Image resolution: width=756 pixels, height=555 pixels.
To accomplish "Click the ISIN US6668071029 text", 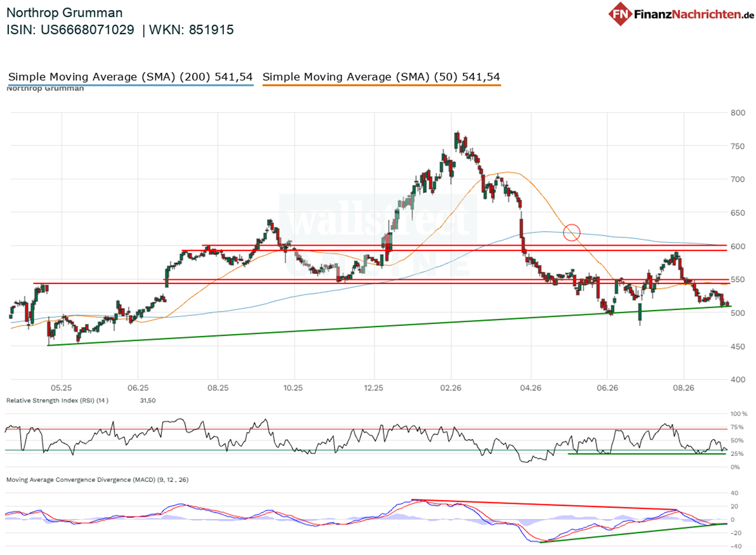I will pos(70,30).
